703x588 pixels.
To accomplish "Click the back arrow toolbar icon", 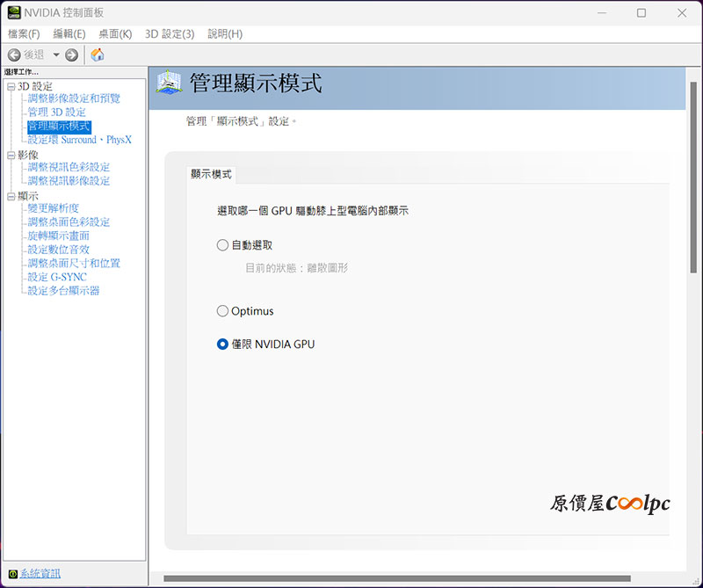I will [14, 54].
